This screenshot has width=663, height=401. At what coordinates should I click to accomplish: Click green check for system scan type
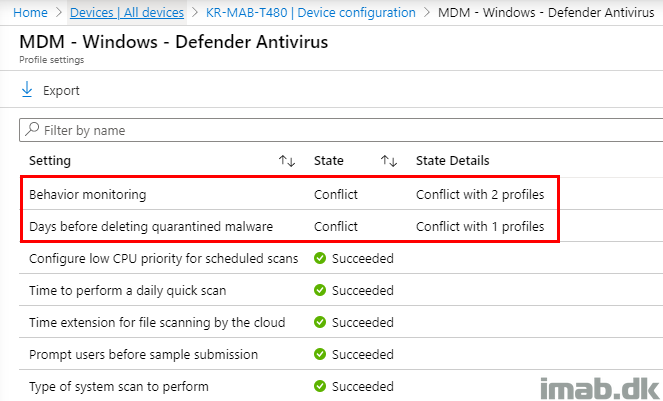(x=320, y=386)
